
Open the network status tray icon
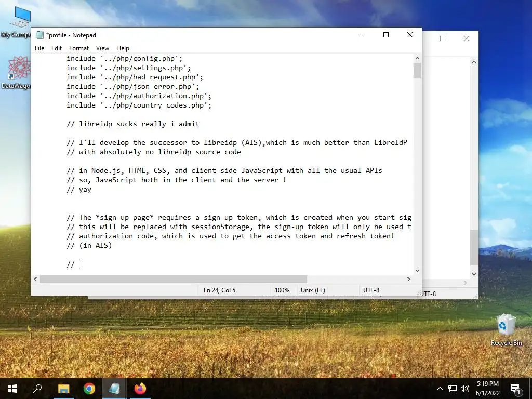pos(453,389)
